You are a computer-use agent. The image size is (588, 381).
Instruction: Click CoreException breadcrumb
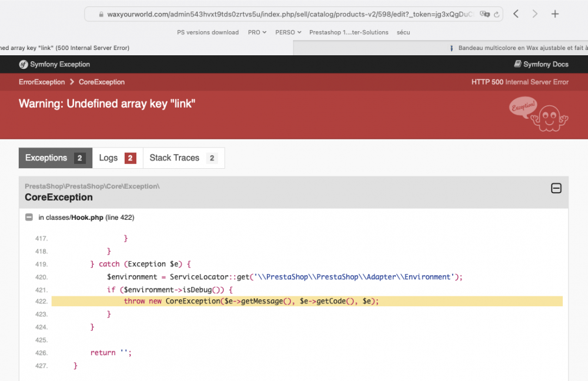pyautogui.click(x=102, y=82)
